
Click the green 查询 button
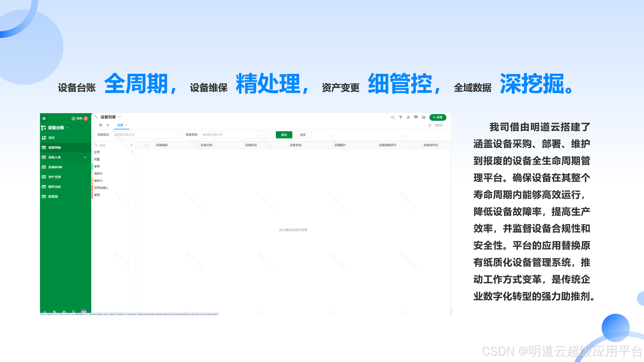pyautogui.click(x=284, y=135)
